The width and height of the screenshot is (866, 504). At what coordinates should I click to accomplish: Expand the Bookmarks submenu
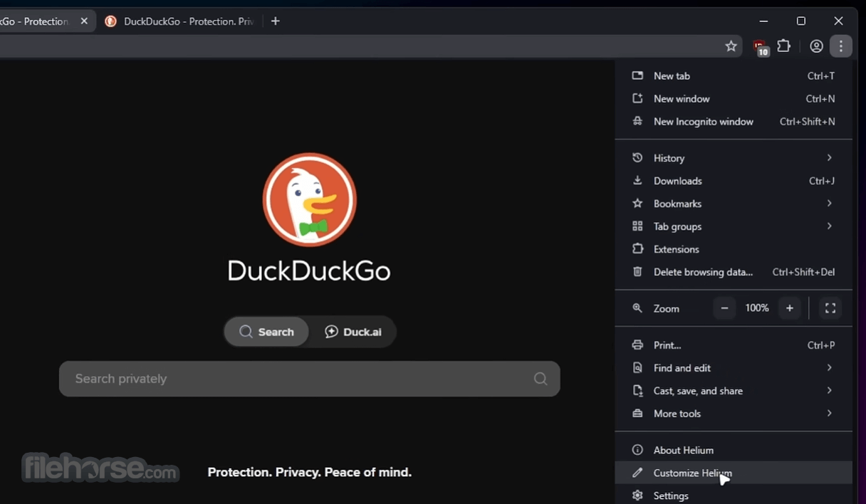click(x=734, y=204)
